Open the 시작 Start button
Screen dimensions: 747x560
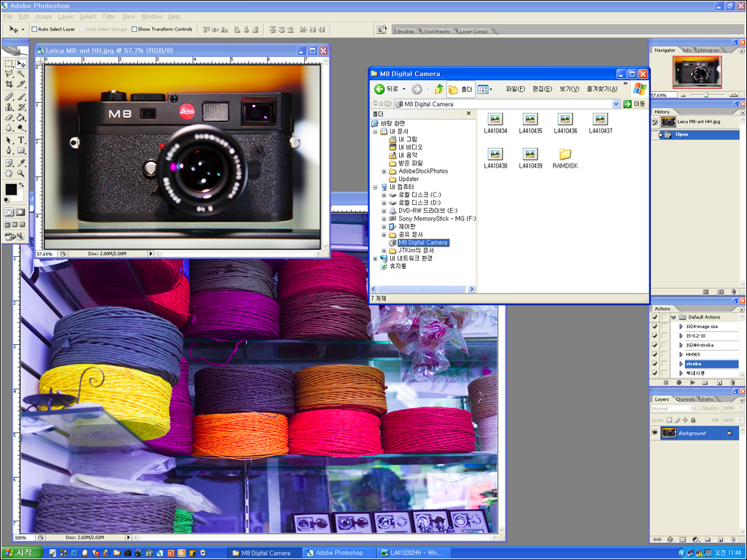coord(21,553)
